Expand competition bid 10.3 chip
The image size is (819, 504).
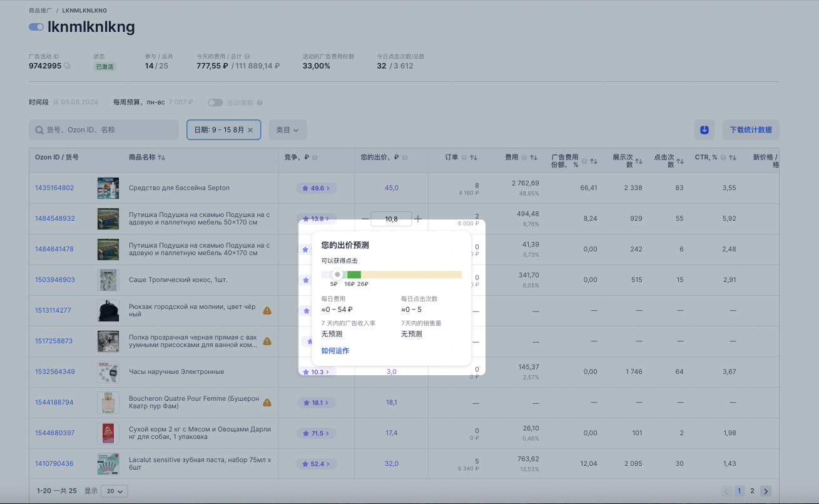[x=317, y=371]
